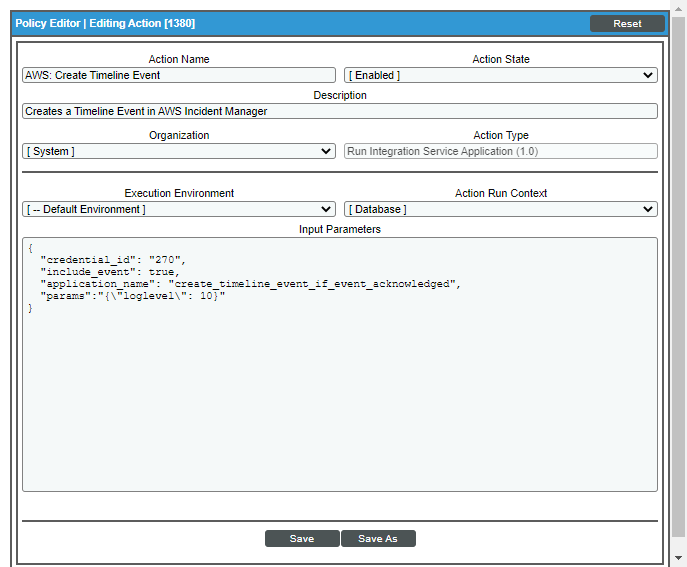The width and height of the screenshot is (687, 567).
Task: Click the "application_name" parameter line
Action: (x=250, y=284)
